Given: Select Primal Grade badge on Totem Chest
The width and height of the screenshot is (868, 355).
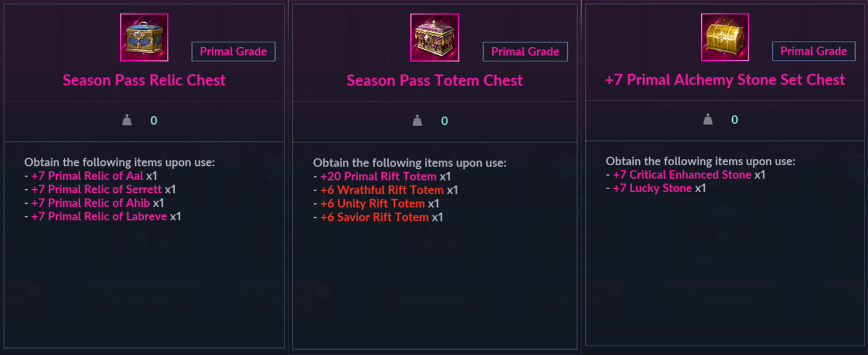Looking at the screenshot, I should click(525, 52).
